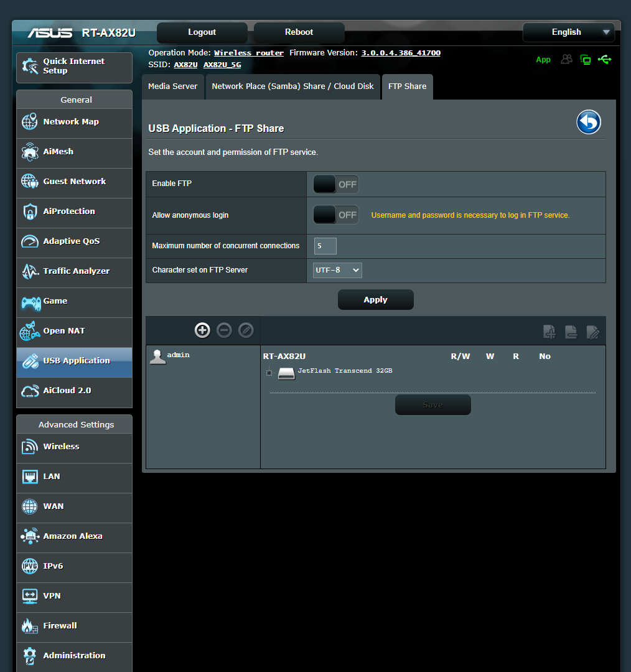Click the RT-AX82U device label

click(x=284, y=356)
